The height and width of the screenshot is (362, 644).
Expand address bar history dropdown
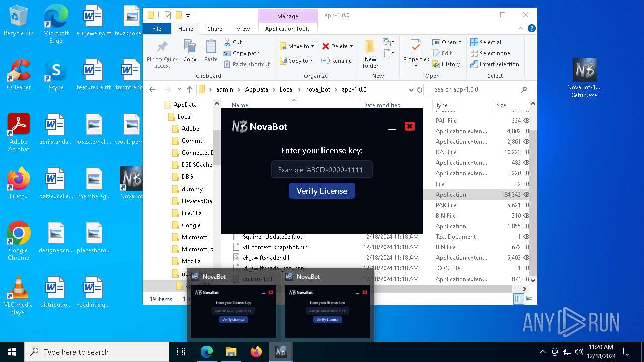(x=411, y=89)
